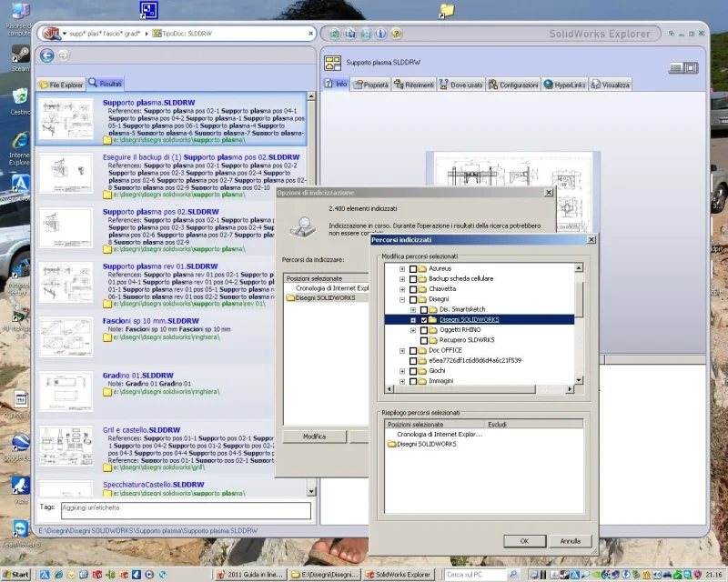This screenshot has height=582, width=728.
Task: Check the Dis. Smartsketch checkbox
Action: click(424, 309)
